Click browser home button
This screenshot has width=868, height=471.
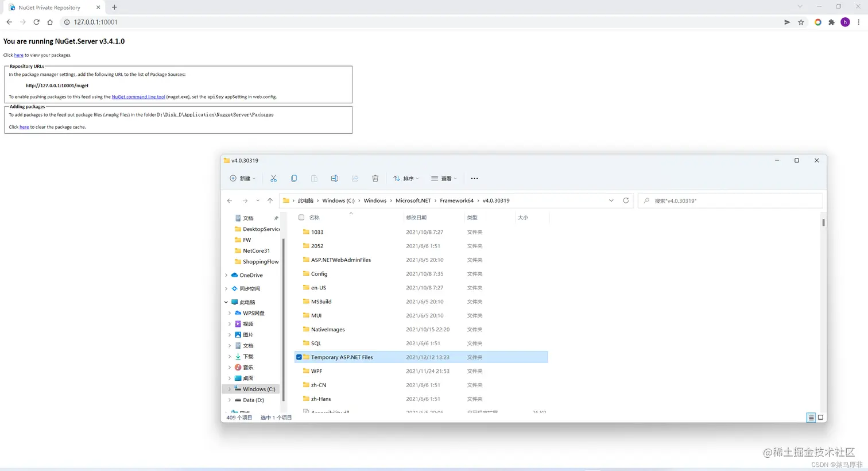pyautogui.click(x=50, y=22)
